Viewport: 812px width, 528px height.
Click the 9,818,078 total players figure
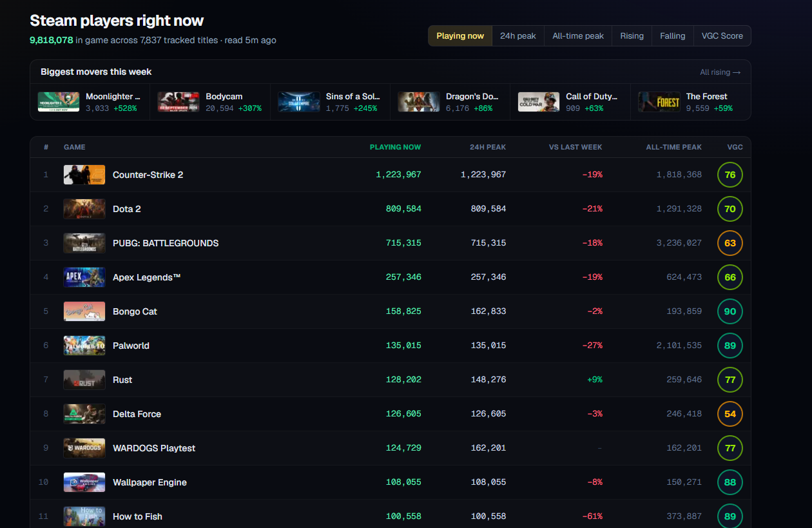[x=52, y=40]
